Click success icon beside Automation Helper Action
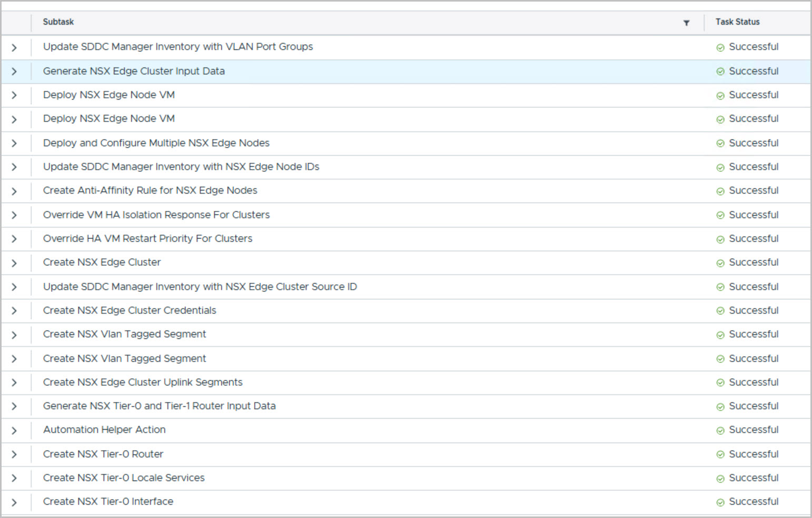The height and width of the screenshot is (518, 812). [720, 431]
